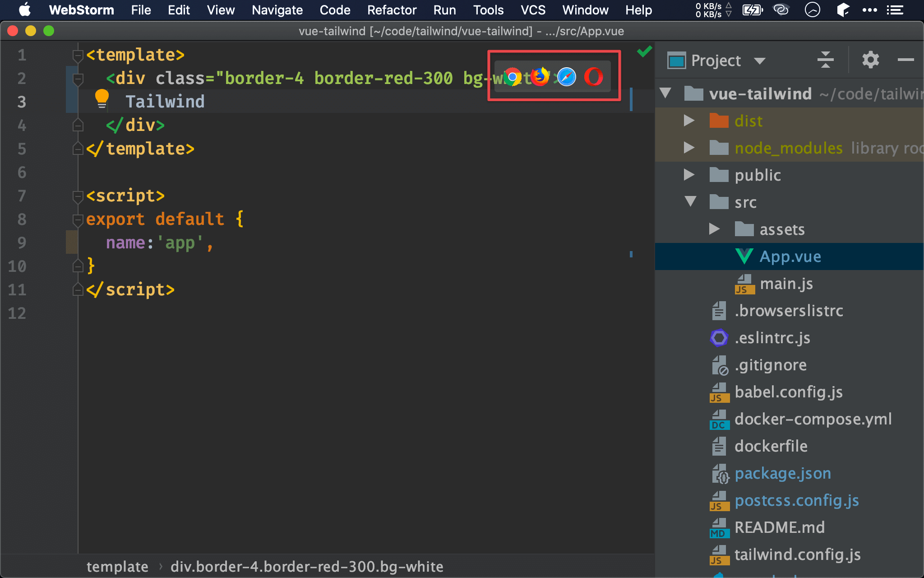Collapse the src folder
Image resolution: width=924 pixels, height=578 pixels.
coord(690,201)
